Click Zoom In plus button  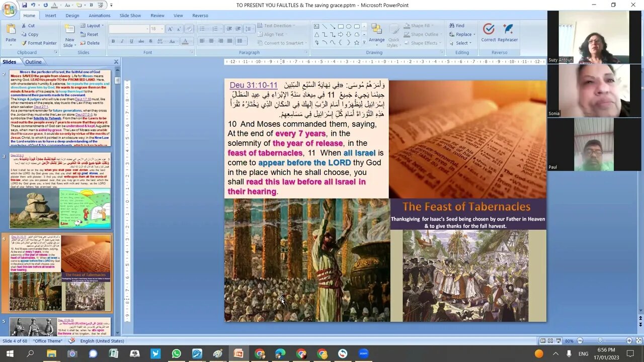point(629,341)
